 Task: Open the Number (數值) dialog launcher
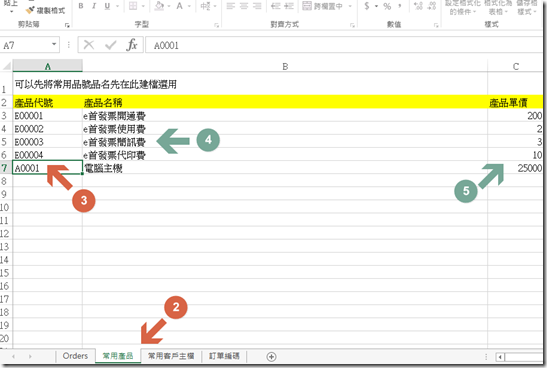click(436, 25)
